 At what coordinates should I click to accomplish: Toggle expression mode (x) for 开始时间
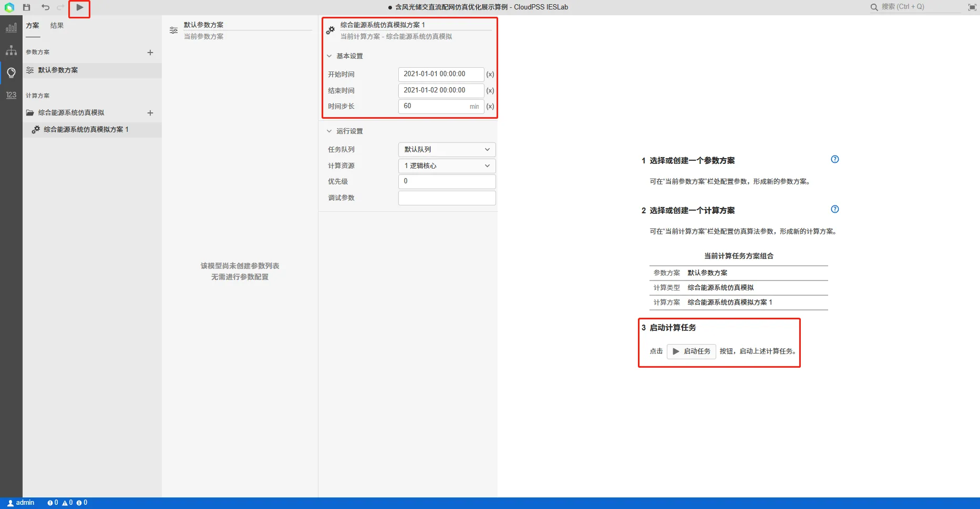coord(490,75)
